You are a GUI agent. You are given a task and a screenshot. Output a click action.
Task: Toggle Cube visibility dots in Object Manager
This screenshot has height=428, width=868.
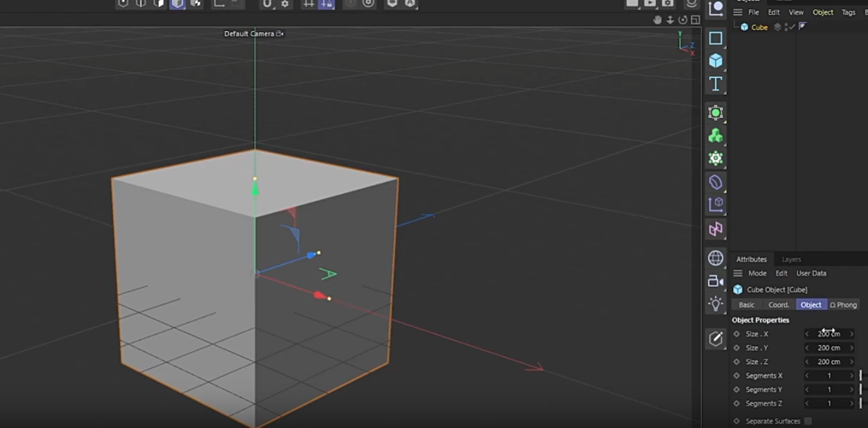click(x=786, y=27)
